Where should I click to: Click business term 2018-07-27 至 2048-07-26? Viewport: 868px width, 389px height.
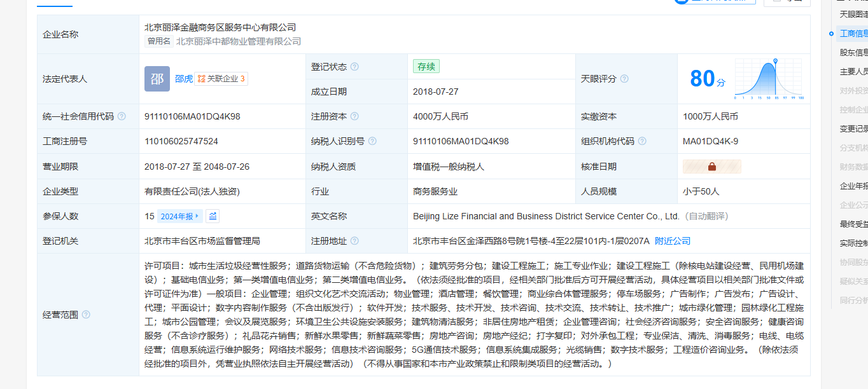click(x=197, y=167)
